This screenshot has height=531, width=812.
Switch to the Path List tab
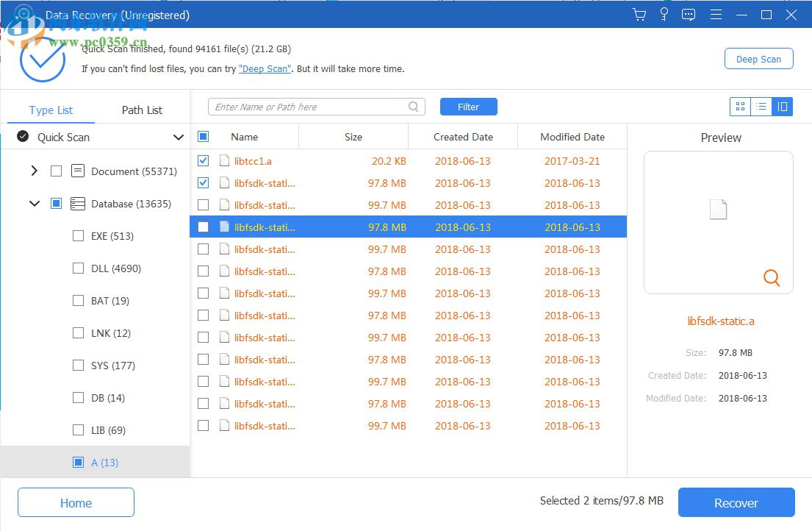142,110
